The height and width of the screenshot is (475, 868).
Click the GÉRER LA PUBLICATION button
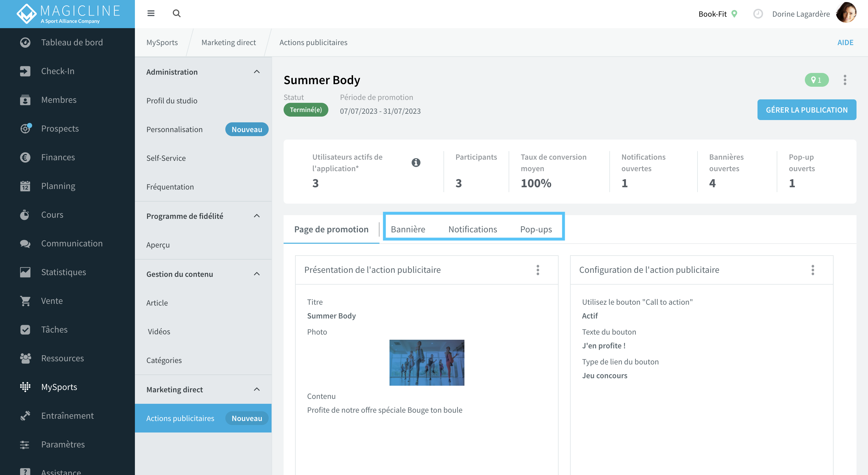pos(807,110)
